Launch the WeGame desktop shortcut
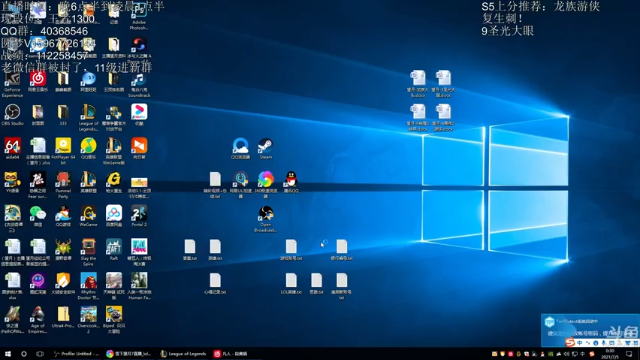Image resolution: width=640 pixels, height=360 pixels. [88, 216]
